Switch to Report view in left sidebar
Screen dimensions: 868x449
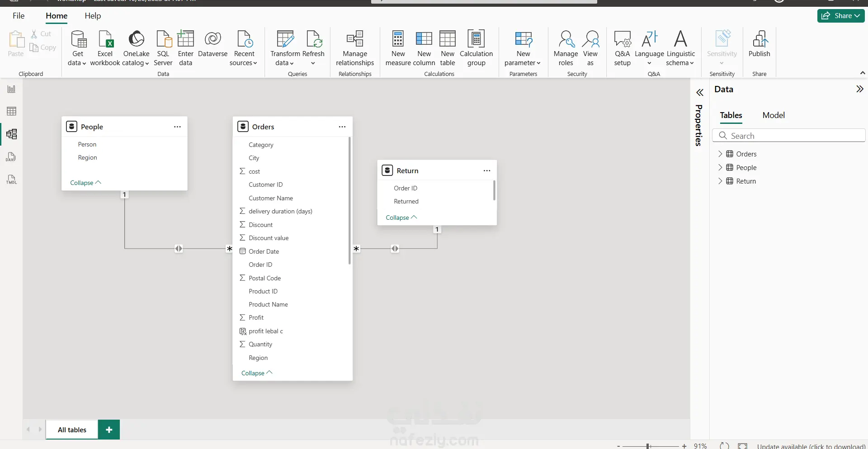point(11,89)
